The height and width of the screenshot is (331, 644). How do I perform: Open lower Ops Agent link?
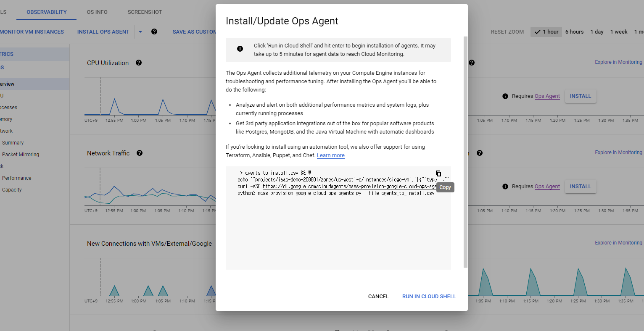click(547, 187)
